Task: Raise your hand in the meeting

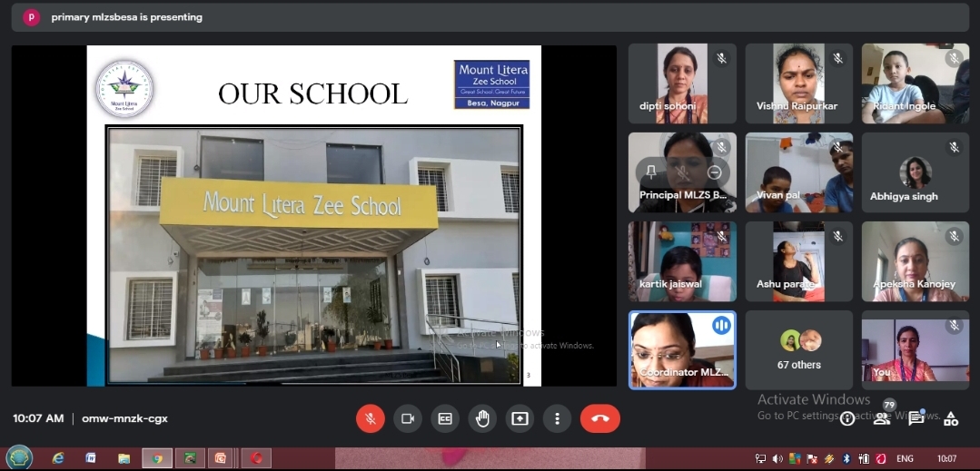Action: pos(482,418)
